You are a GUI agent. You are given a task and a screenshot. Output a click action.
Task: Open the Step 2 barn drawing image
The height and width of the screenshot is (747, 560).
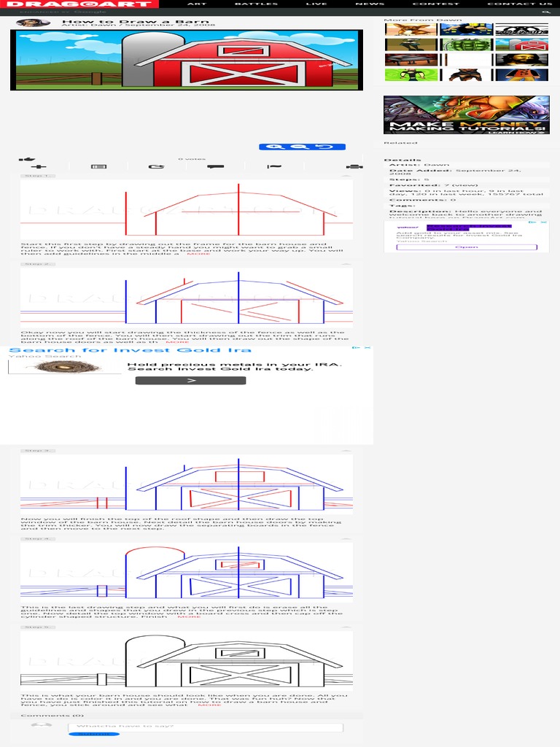pyautogui.click(x=187, y=298)
